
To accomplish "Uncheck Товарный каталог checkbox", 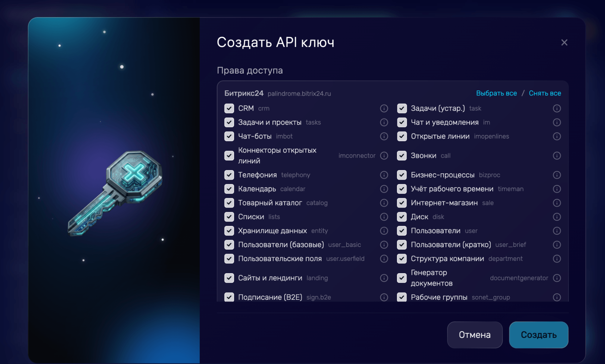I will pyautogui.click(x=229, y=203).
